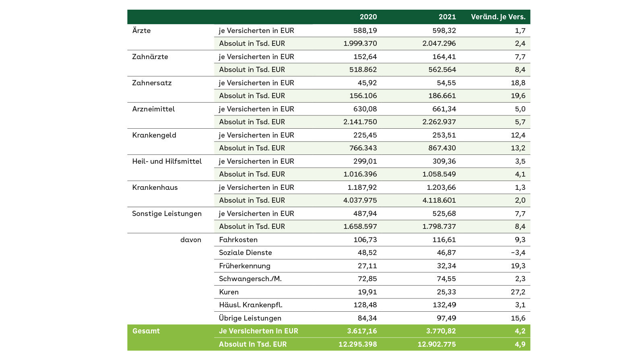The height and width of the screenshot is (362, 644).
Task: Select the 'Veränd. je Vers.' column header
Action: coord(498,17)
